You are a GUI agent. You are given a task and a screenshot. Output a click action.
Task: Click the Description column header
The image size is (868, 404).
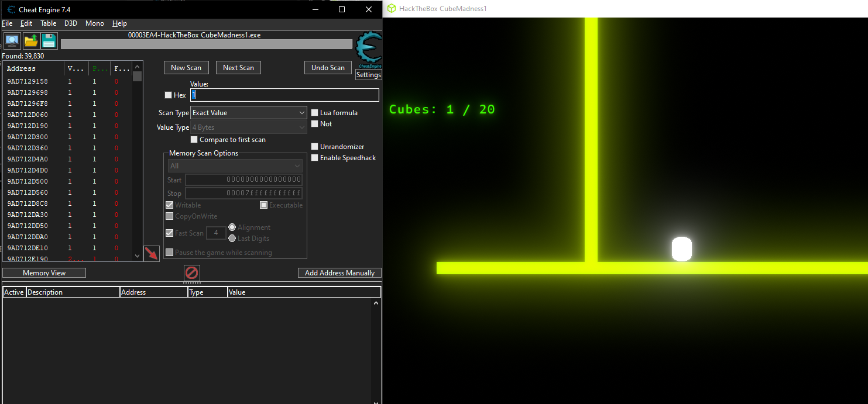point(73,292)
